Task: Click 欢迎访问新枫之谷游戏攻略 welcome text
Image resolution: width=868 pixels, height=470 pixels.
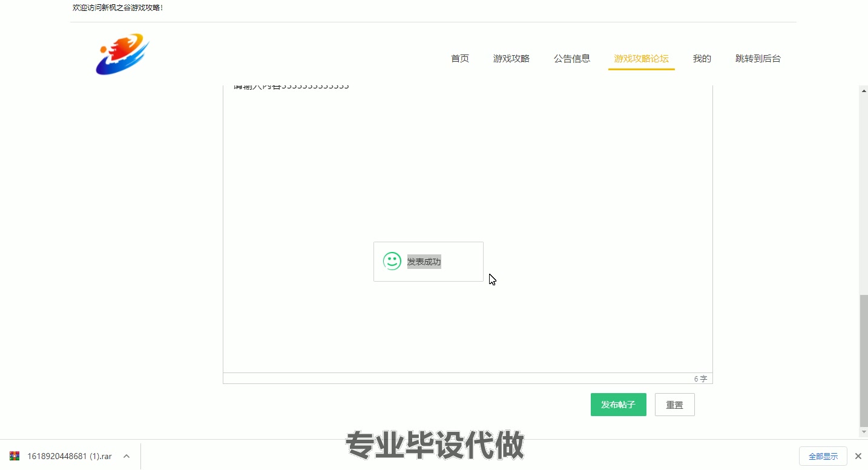Action: pyautogui.click(x=118, y=8)
